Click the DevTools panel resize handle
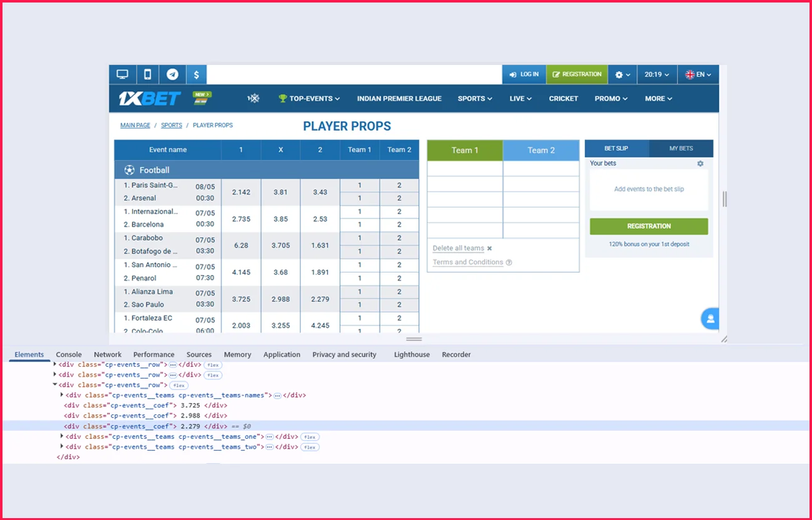812x520 pixels. [414, 339]
